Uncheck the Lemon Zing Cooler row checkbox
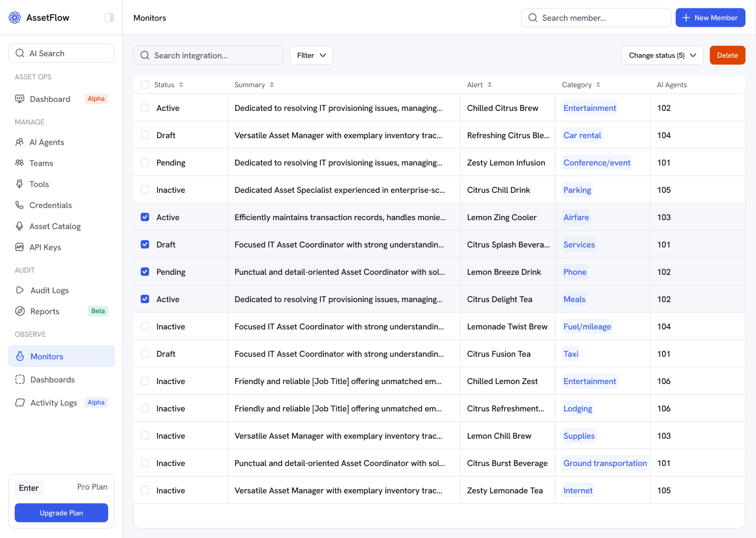 coord(145,217)
